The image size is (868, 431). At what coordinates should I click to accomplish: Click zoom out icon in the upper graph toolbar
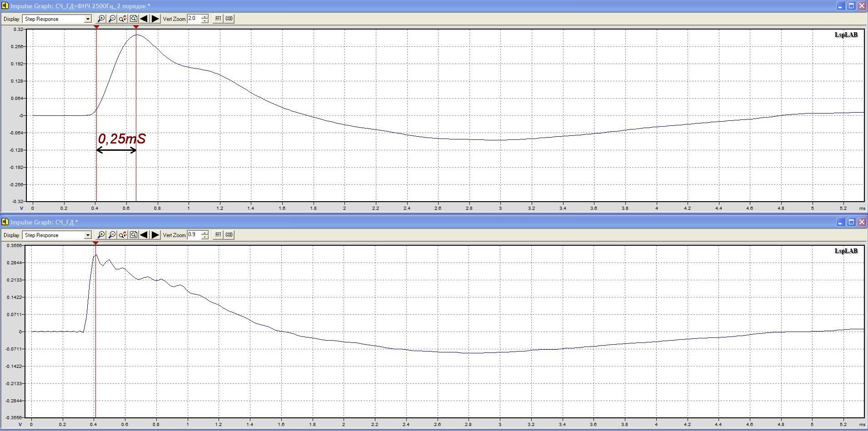click(112, 19)
